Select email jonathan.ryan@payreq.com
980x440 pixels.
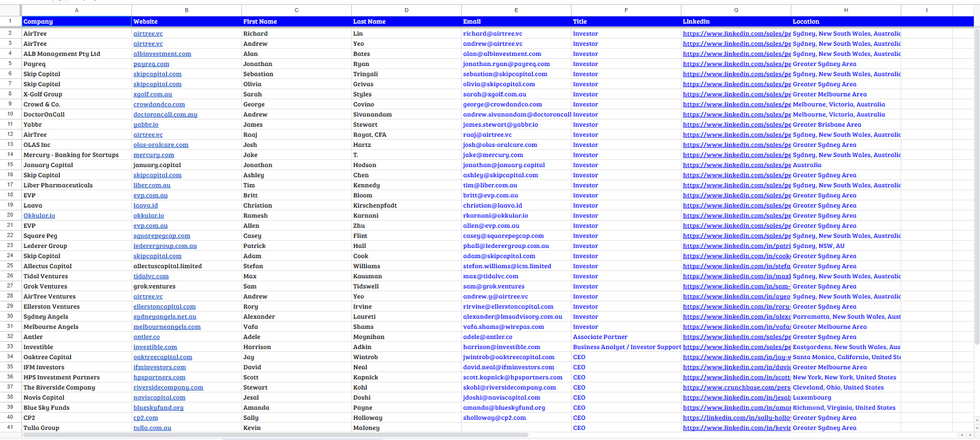tap(516, 64)
